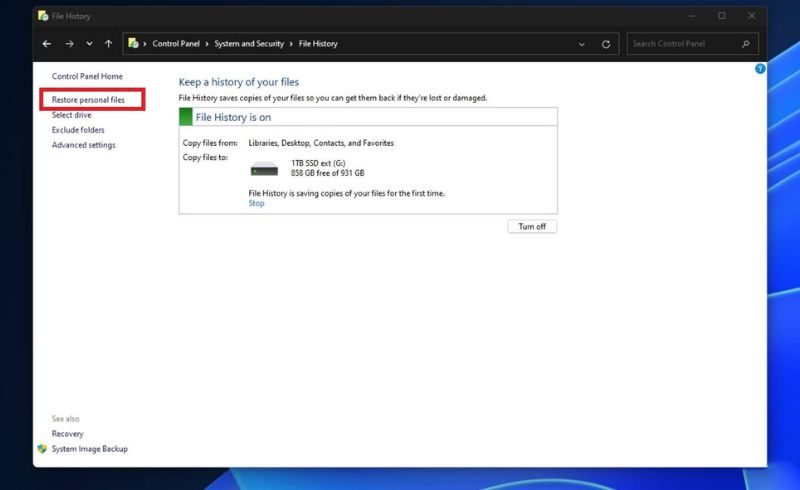Open Restore personal files

[88, 100]
